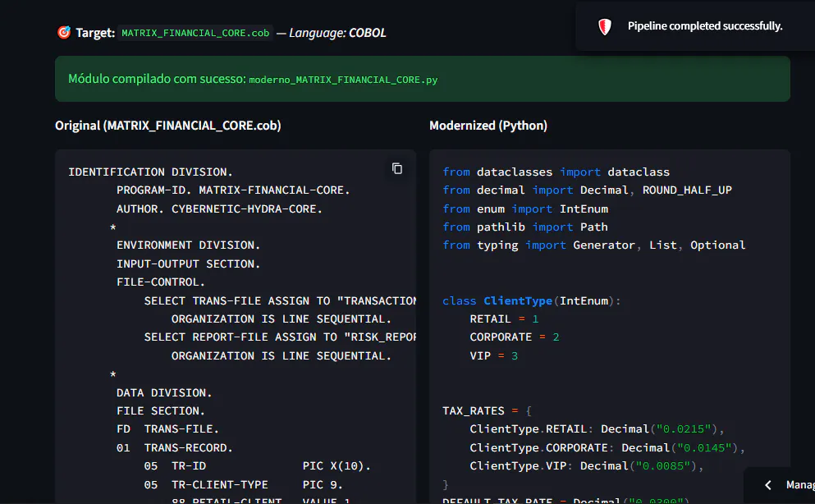Click 'from pathlib import Path' line

525,227
